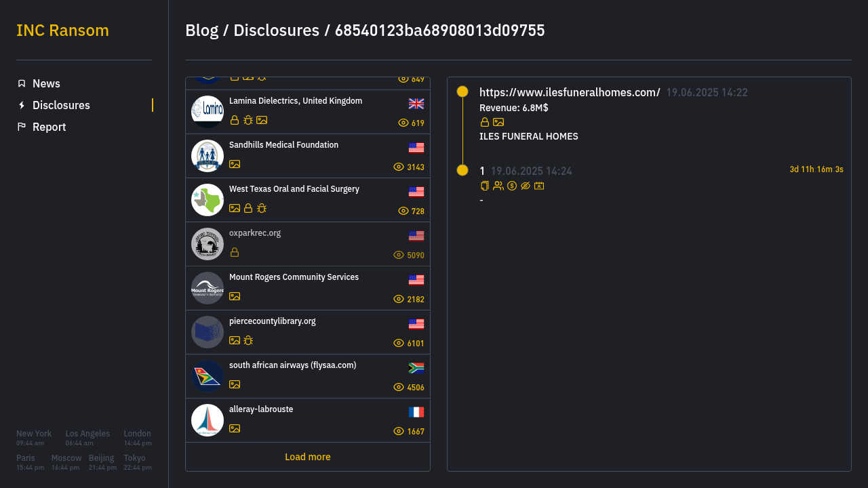Open south african airways (flysaa.com) entry
Viewport: 868px width, 488px height.
308,376
